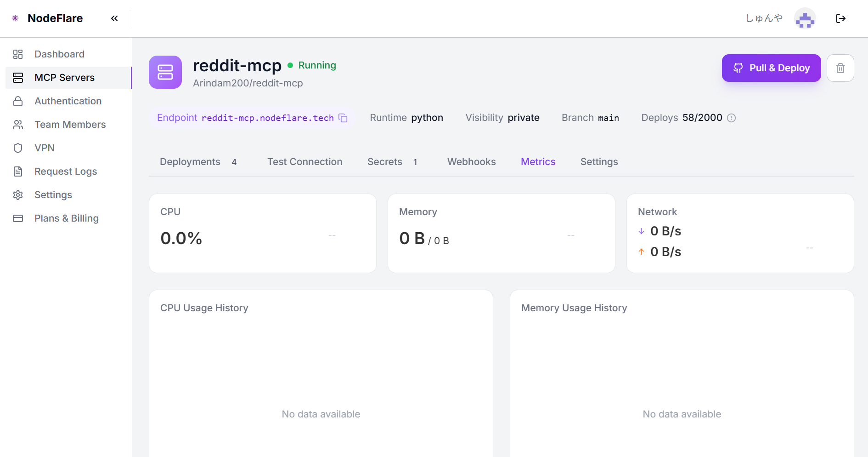868x457 pixels.
Task: Click the logout icon
Action: tap(840, 18)
